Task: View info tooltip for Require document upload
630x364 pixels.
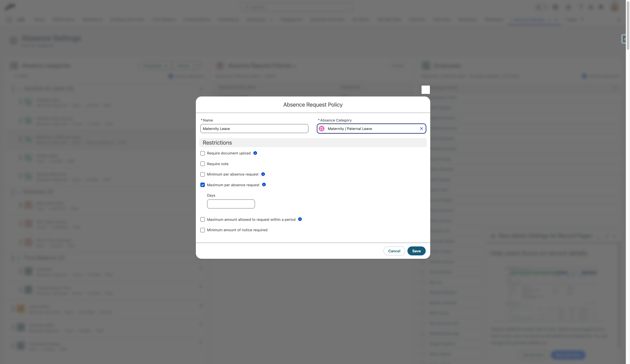Action: (255, 153)
